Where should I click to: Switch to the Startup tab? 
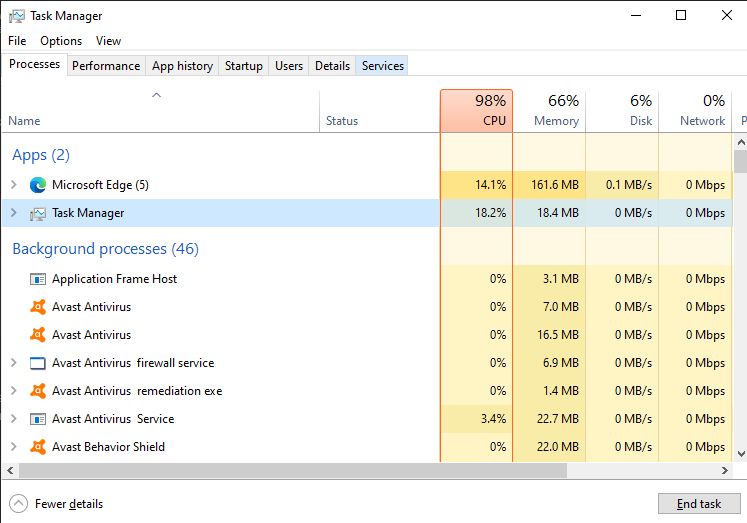[243, 66]
